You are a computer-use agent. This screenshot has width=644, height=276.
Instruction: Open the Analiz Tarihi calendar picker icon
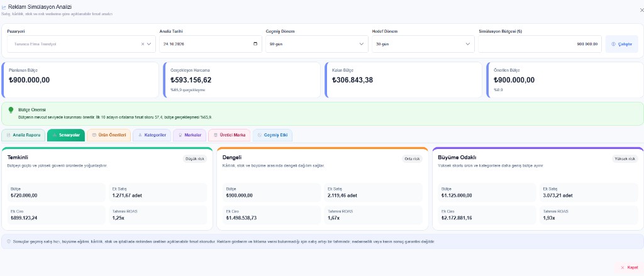(255, 44)
